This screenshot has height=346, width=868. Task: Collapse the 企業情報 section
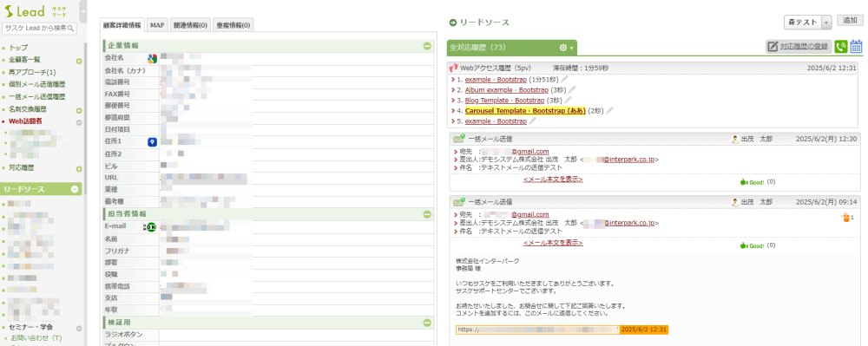click(x=427, y=46)
